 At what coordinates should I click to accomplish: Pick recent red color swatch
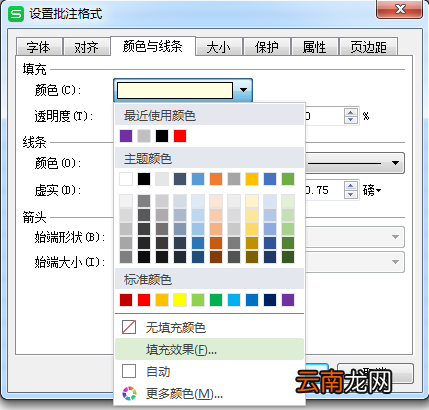point(180,136)
